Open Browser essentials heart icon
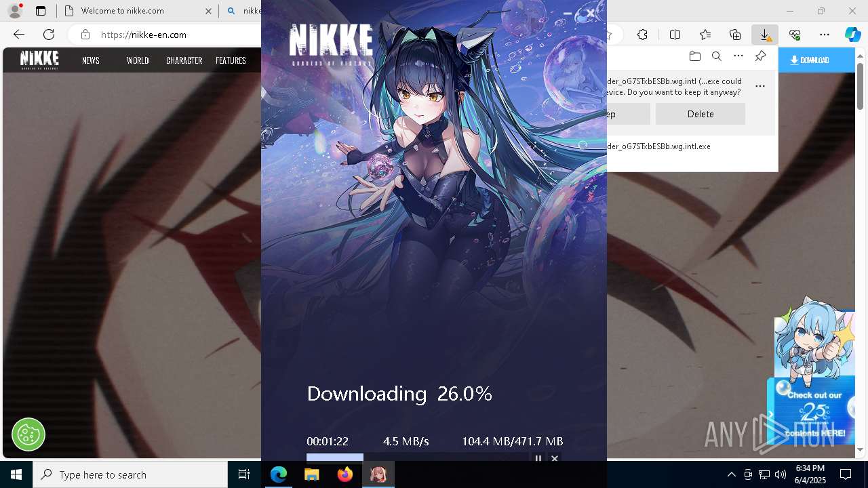Image resolution: width=868 pixels, height=488 pixels. pyautogui.click(x=795, y=35)
